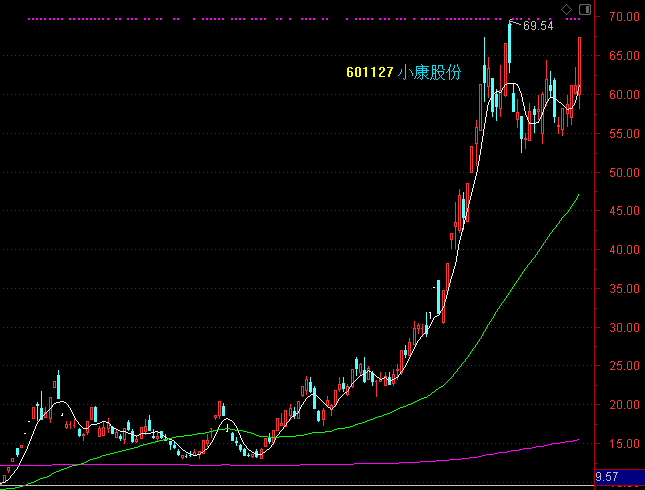The height and width of the screenshot is (490, 645).
Task: Select the 45.00 price axis label
Action: pos(624,211)
